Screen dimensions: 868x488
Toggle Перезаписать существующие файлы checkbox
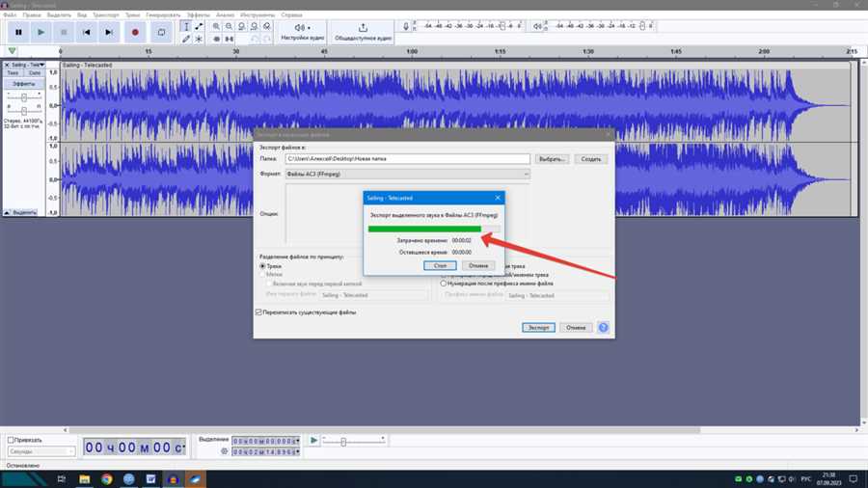pos(258,312)
